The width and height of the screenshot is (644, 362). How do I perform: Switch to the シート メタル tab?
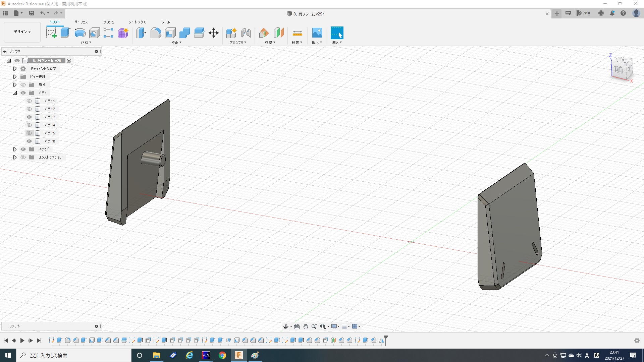pyautogui.click(x=137, y=22)
